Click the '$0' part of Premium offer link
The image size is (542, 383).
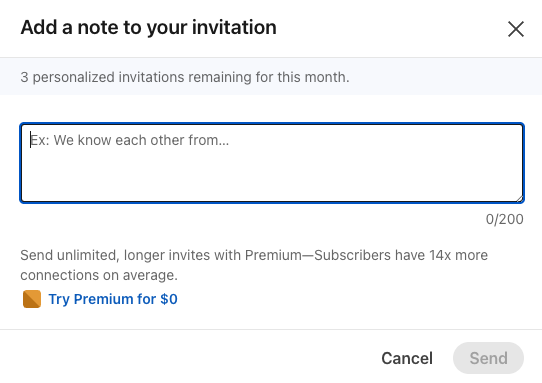[169, 299]
